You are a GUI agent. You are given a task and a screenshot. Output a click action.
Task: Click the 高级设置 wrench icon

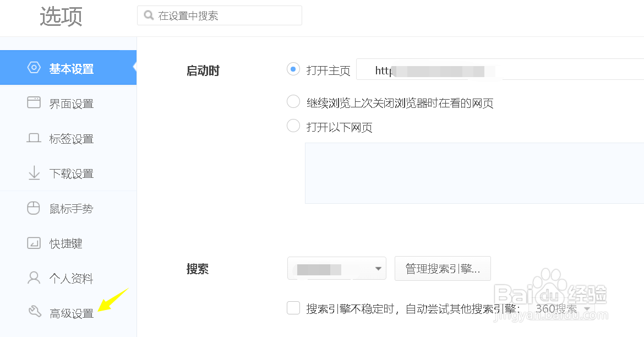35,312
